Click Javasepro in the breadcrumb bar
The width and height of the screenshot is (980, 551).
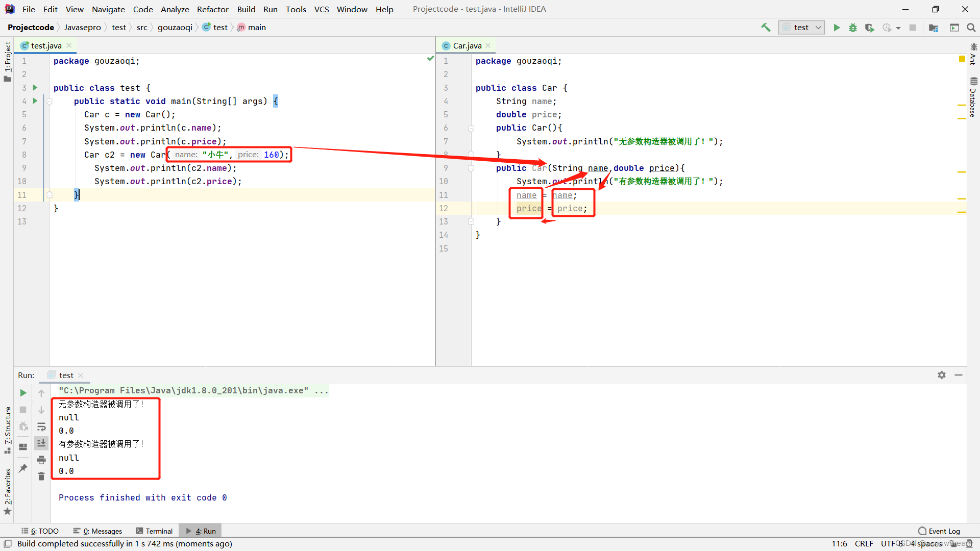[82, 28]
